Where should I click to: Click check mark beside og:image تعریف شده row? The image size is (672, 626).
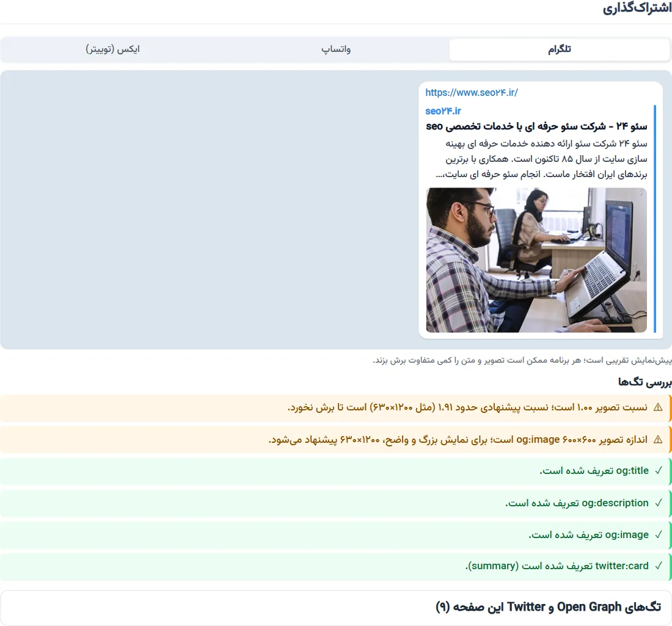(x=659, y=535)
